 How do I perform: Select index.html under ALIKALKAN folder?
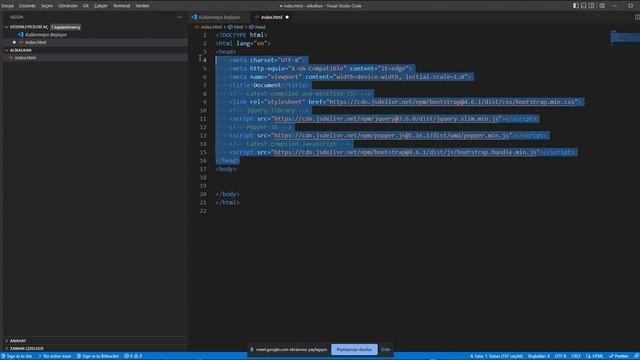pyautogui.click(x=25, y=58)
